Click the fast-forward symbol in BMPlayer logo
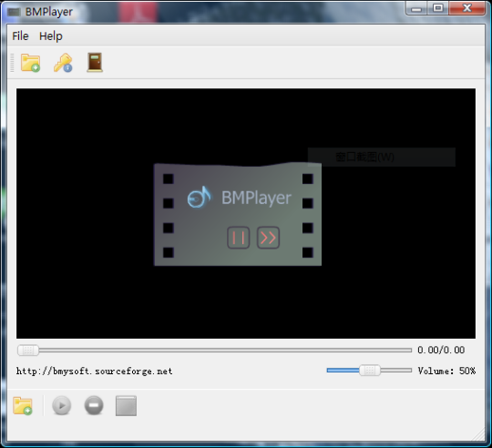The width and height of the screenshot is (492, 448). pos(268,238)
